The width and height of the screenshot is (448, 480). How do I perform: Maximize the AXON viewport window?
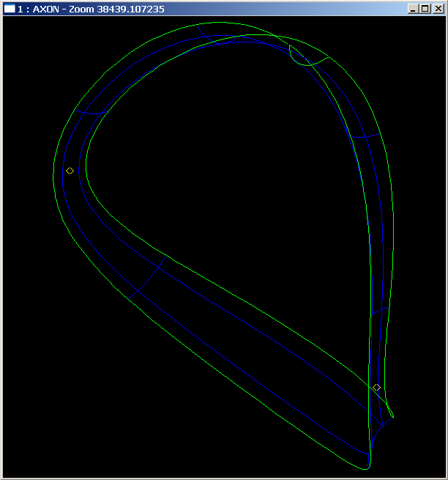tap(425, 9)
